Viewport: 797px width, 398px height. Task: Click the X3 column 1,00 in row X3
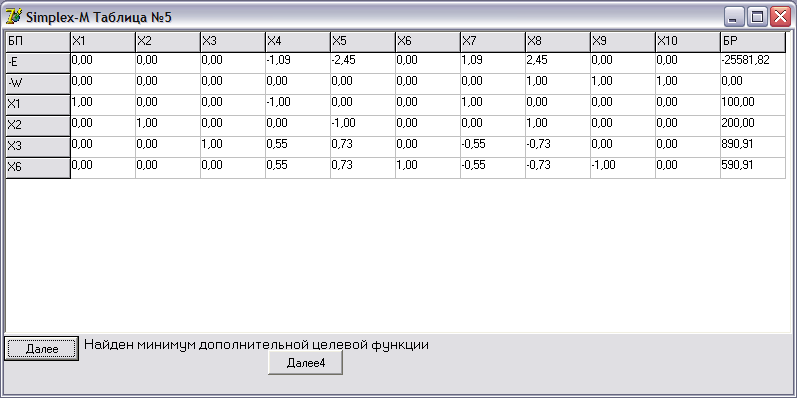click(x=233, y=147)
